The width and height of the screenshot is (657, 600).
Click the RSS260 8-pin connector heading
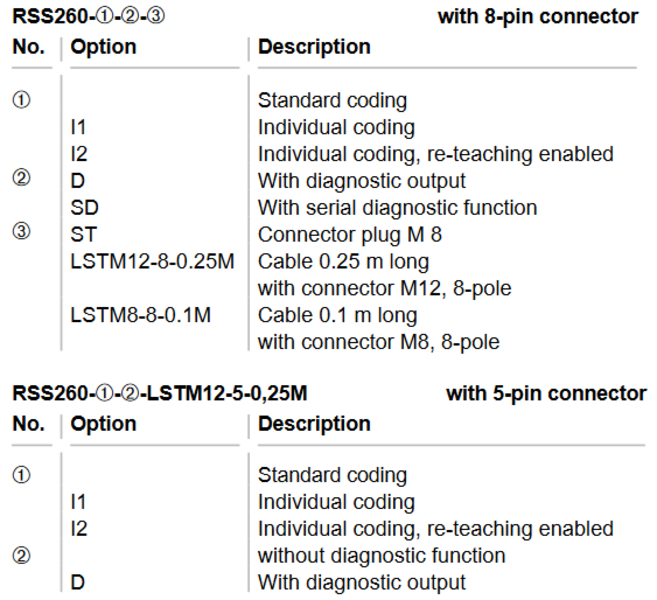pyautogui.click(x=88, y=16)
